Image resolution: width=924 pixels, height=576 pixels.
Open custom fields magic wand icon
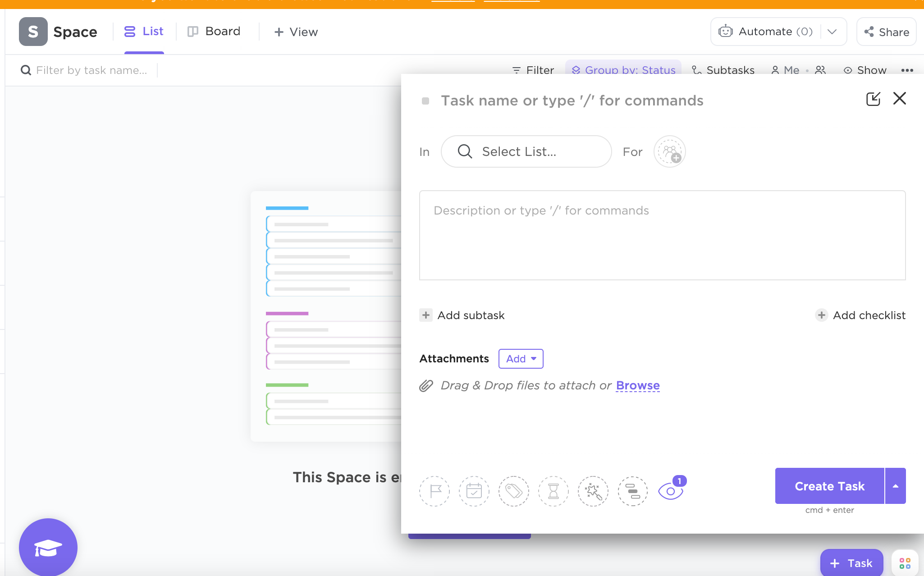(x=593, y=491)
